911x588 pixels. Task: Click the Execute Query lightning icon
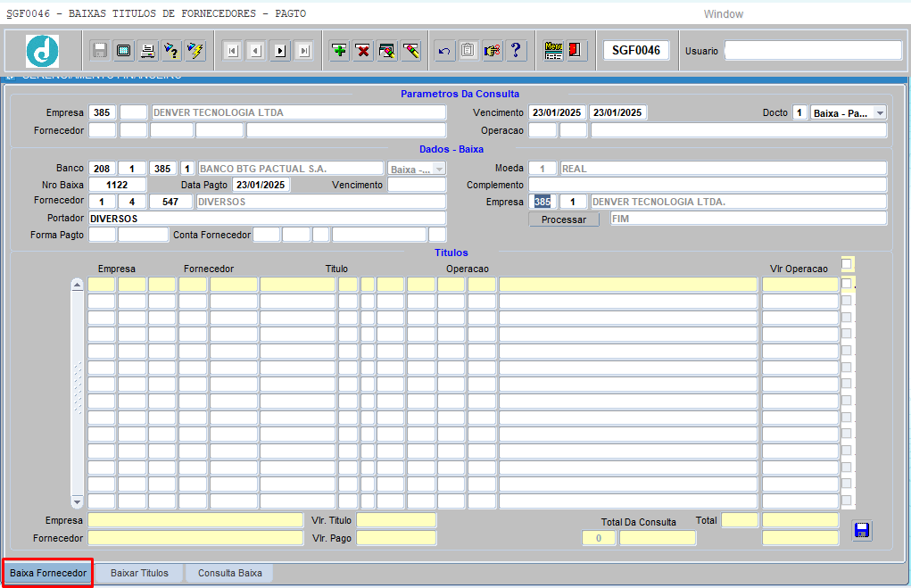click(x=195, y=51)
